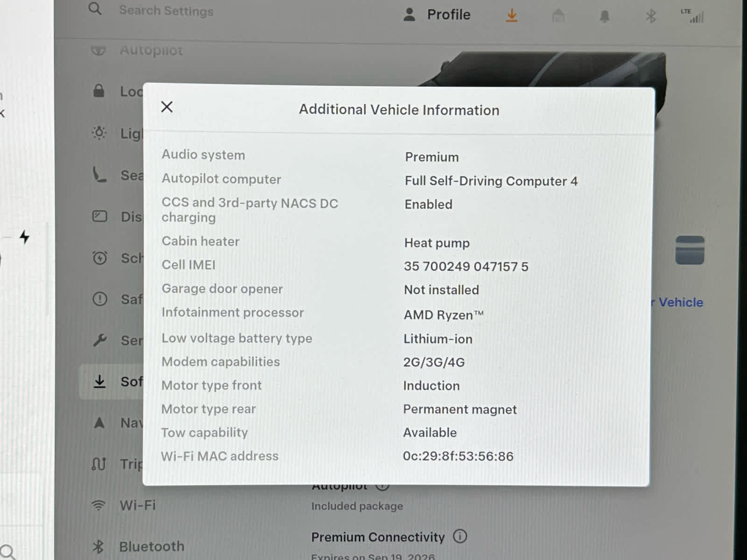Screen dimensions: 747x560
Task: Click the LTE signal strength indicator
Action: pos(693,16)
